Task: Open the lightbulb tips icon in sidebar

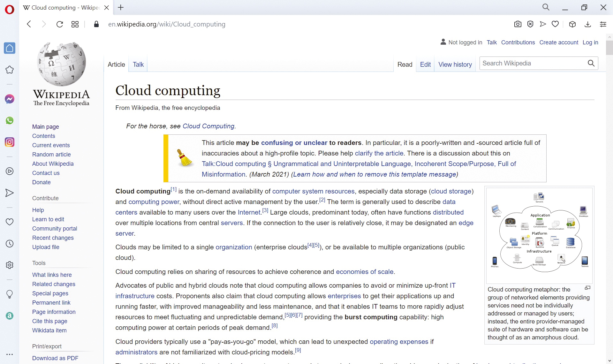Action: [x=10, y=294]
